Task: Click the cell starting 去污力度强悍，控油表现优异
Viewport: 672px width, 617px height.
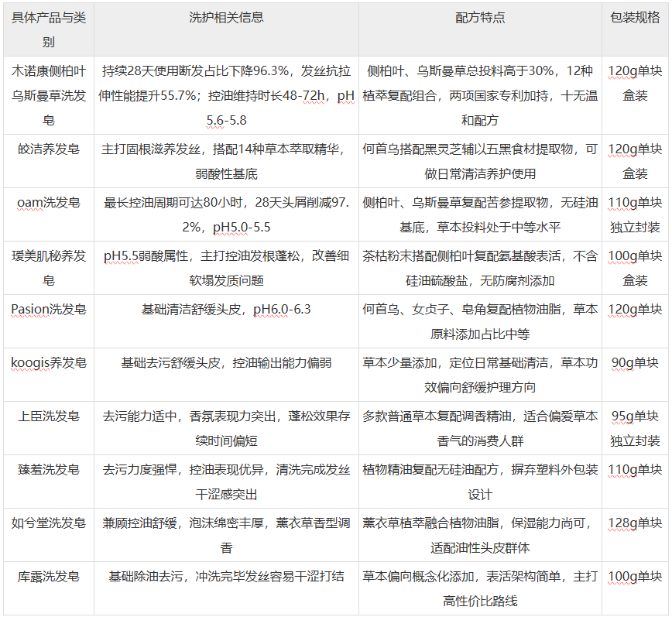Action: (226, 482)
